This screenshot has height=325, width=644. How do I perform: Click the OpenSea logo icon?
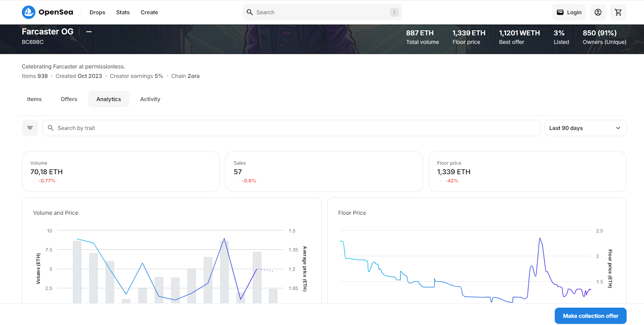point(29,12)
